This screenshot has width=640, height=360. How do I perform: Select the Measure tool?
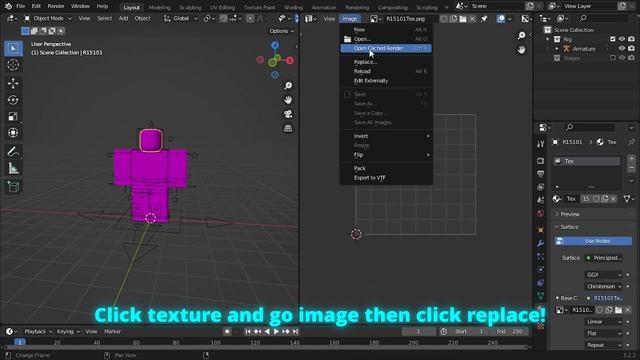click(13, 168)
